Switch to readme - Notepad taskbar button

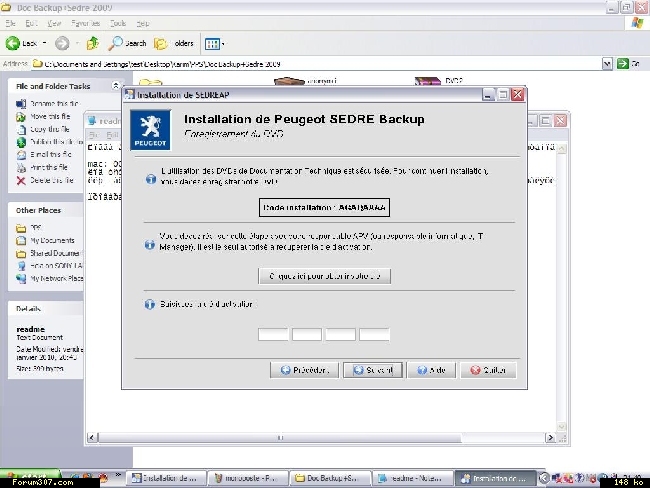[x=412, y=478]
